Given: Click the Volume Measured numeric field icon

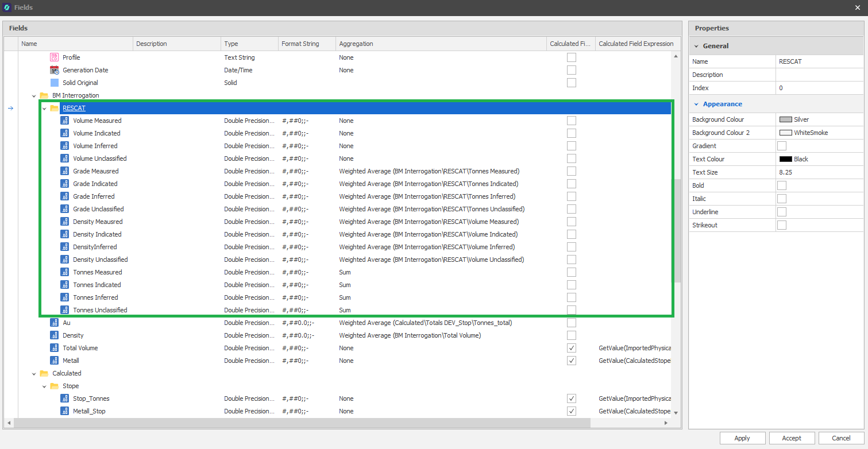Looking at the screenshot, I should coord(64,121).
